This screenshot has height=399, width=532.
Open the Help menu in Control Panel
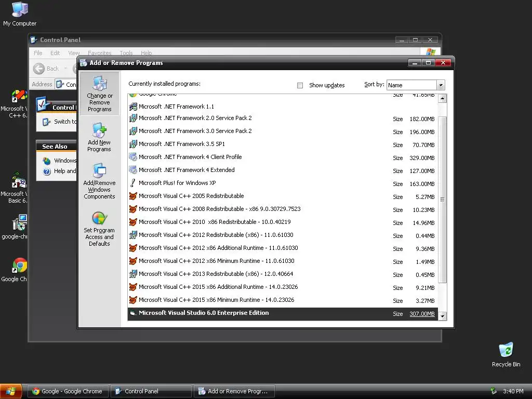(146, 53)
